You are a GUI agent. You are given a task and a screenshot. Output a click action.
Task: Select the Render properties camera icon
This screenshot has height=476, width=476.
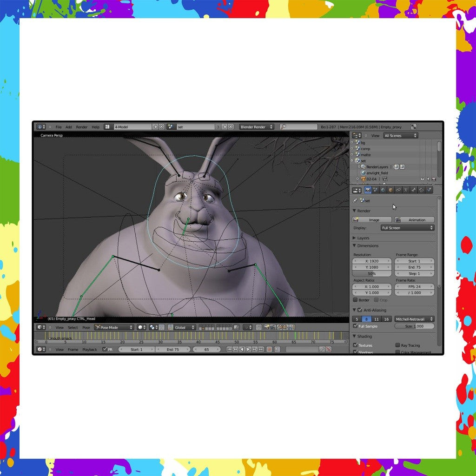pos(368,190)
